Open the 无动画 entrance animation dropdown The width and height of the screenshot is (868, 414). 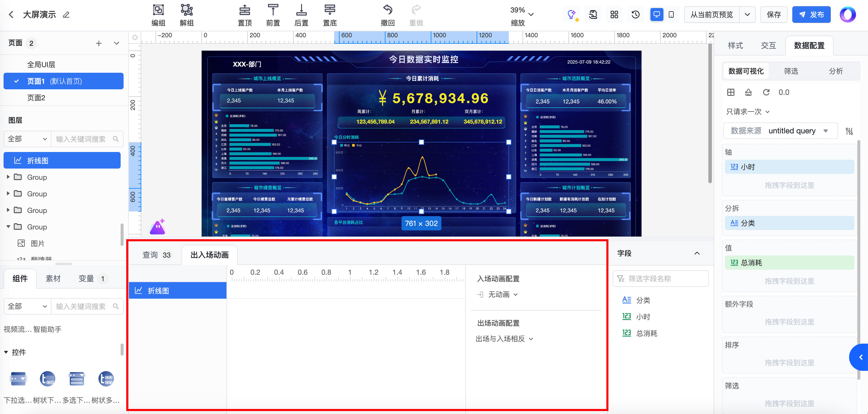pos(502,295)
